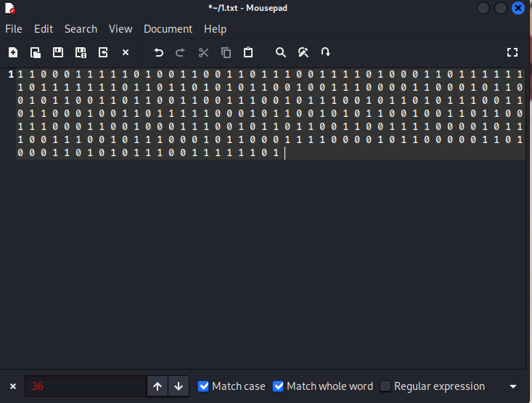This screenshot has width=532, height=403.
Task: Save the file using the floppy icon
Action: pos(57,52)
